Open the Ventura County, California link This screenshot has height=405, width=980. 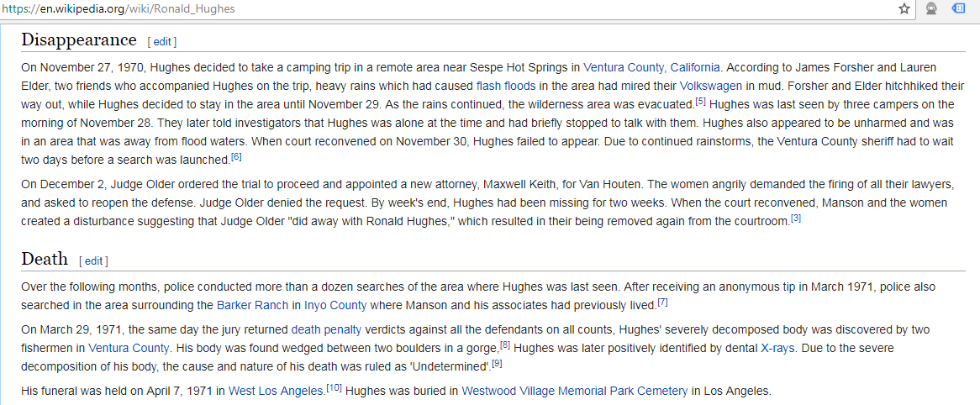pyautogui.click(x=651, y=67)
